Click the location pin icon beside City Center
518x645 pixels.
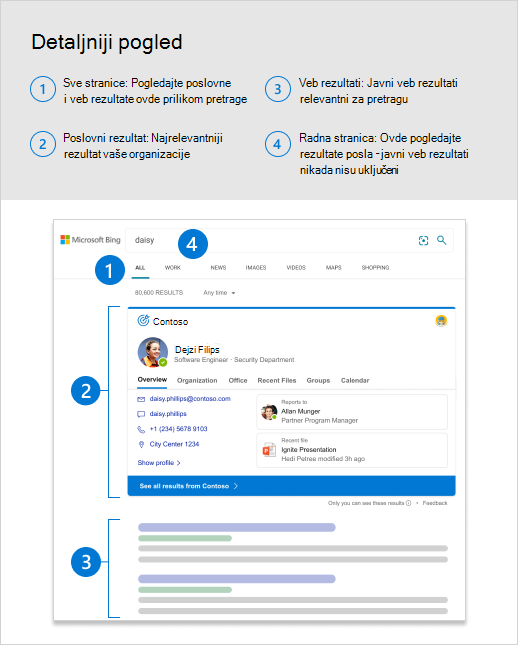tap(141, 445)
